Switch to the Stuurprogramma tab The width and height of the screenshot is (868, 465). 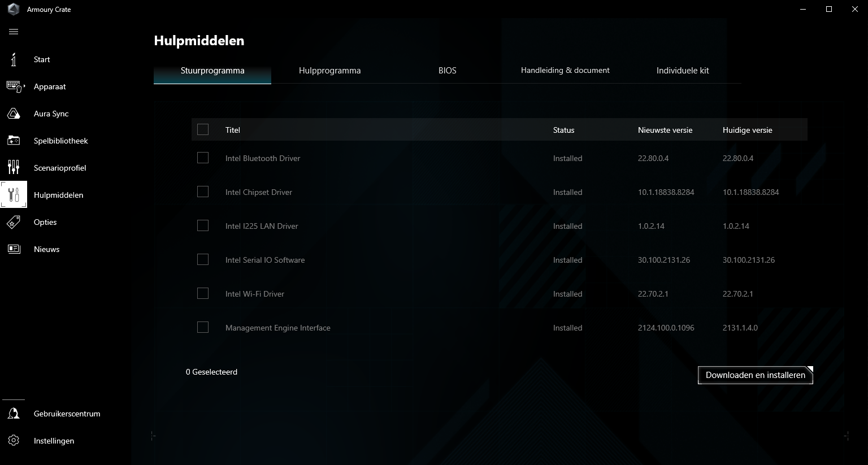coord(212,71)
